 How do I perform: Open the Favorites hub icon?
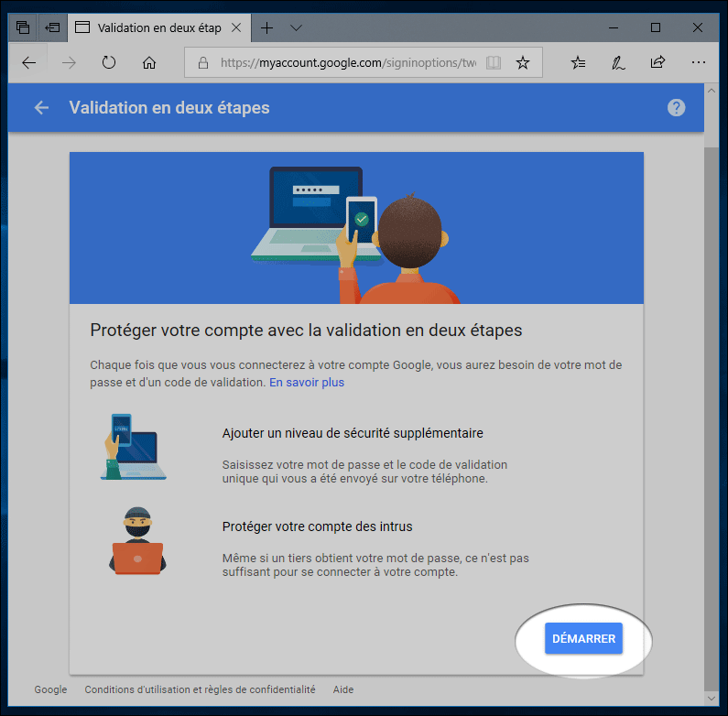(578, 62)
